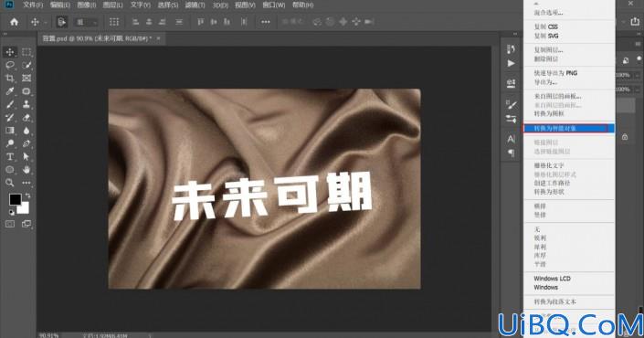Image resolution: width=644 pixels, height=338 pixels.
Task: Select the Frame tool
Action: point(26,78)
